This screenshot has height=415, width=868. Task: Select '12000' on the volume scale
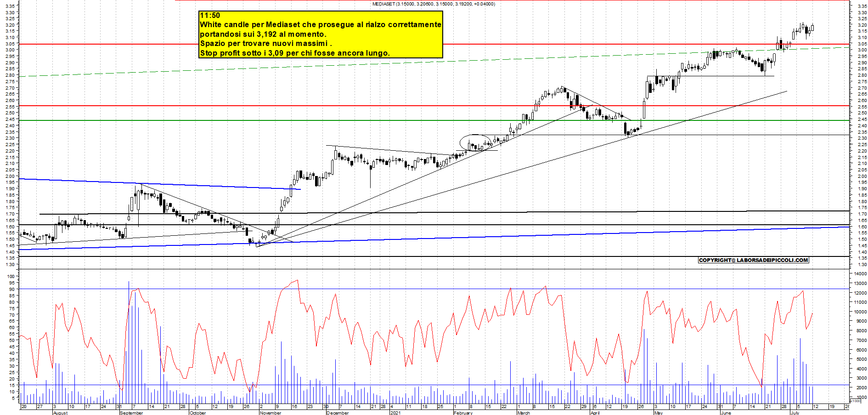(x=860, y=293)
